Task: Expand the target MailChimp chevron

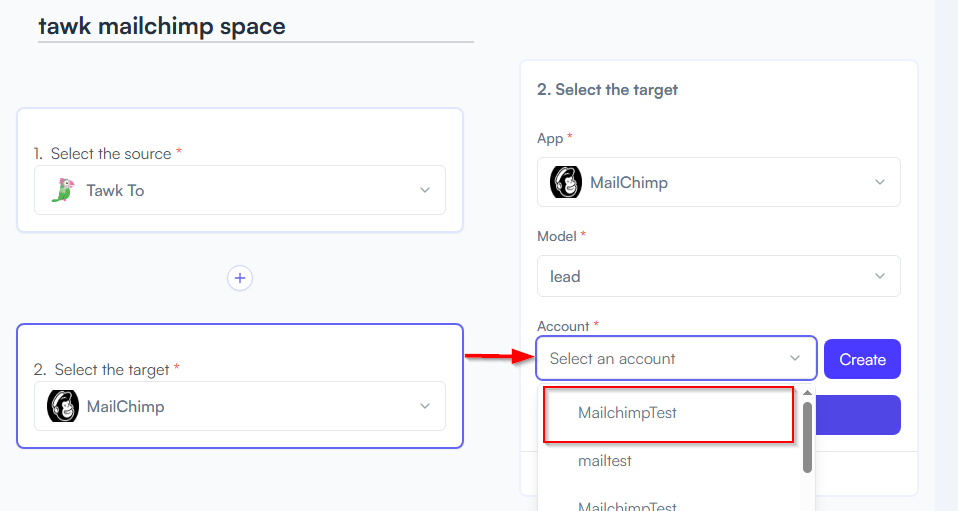Action: [x=425, y=406]
